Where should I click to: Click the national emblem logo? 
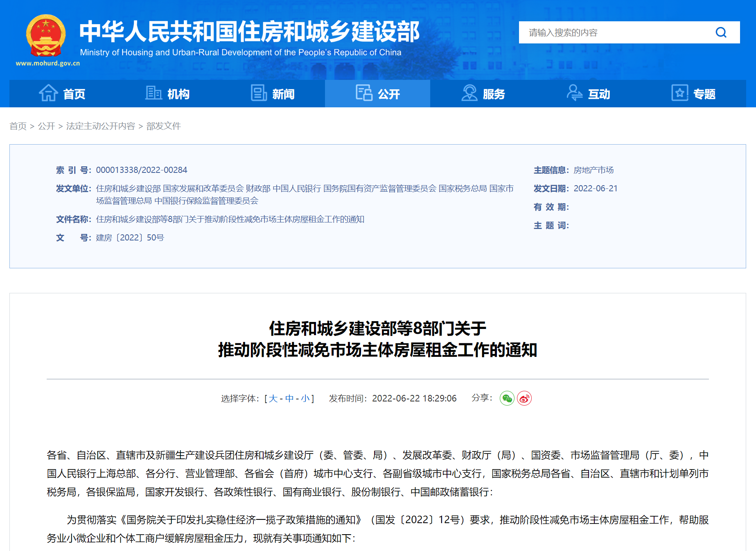[46, 36]
